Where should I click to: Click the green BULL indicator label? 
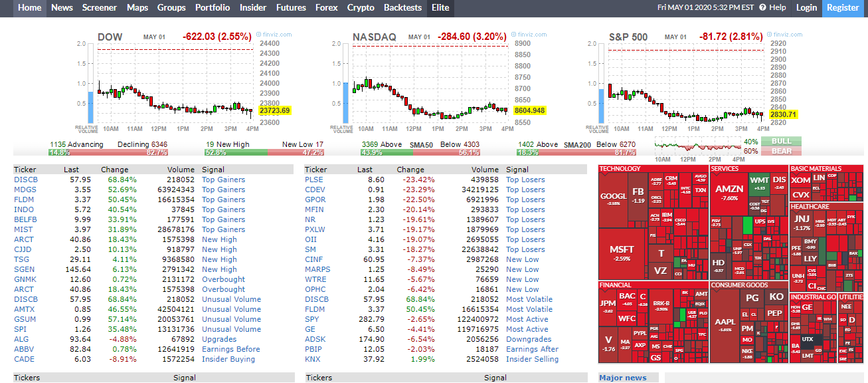pos(781,141)
